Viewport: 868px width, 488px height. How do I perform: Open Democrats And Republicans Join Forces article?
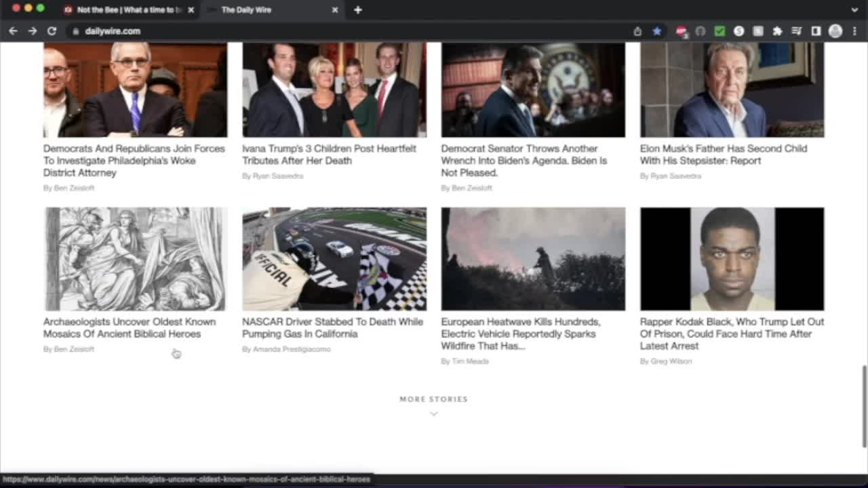(134, 161)
